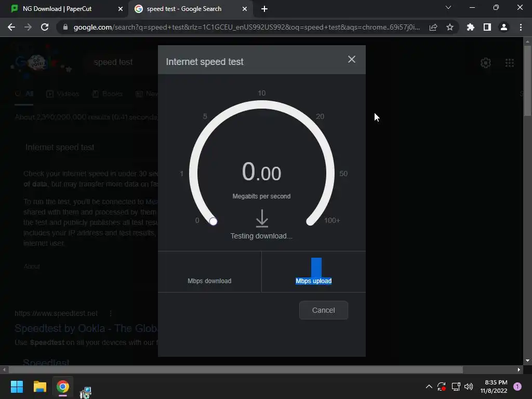Open Google quick settings gear
The height and width of the screenshot is (399, 532).
point(486,62)
